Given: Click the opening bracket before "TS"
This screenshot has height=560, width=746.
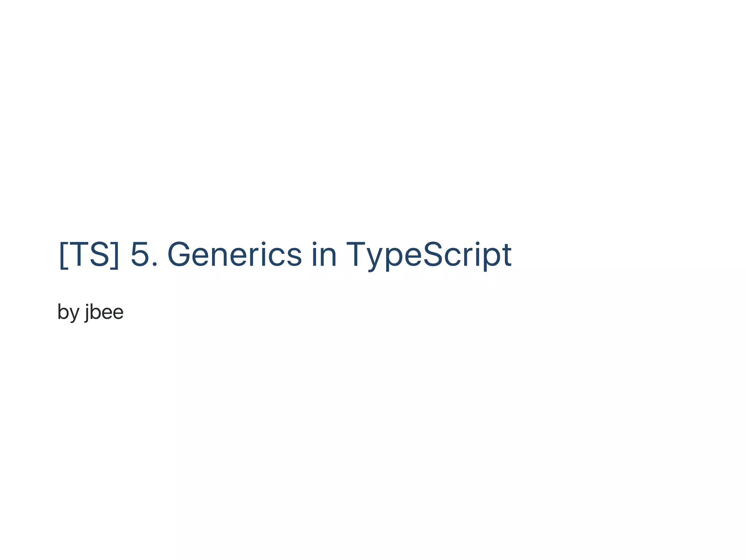Looking at the screenshot, I should pos(63,255).
